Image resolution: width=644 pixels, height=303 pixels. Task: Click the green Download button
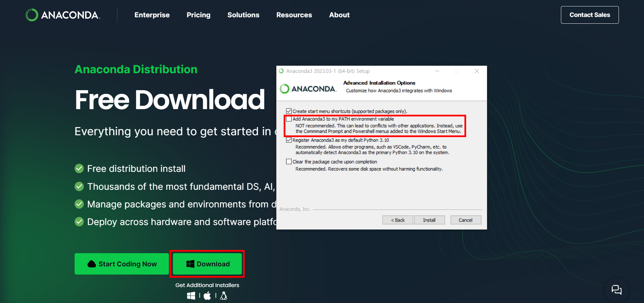coord(207,264)
